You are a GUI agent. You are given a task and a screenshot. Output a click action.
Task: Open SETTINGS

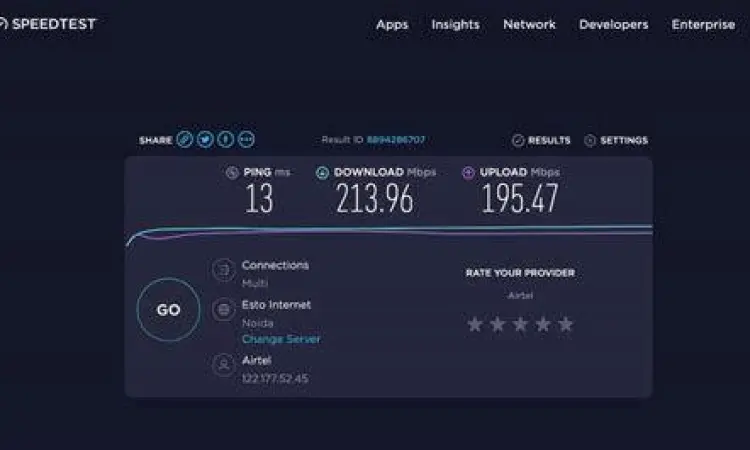(616, 140)
